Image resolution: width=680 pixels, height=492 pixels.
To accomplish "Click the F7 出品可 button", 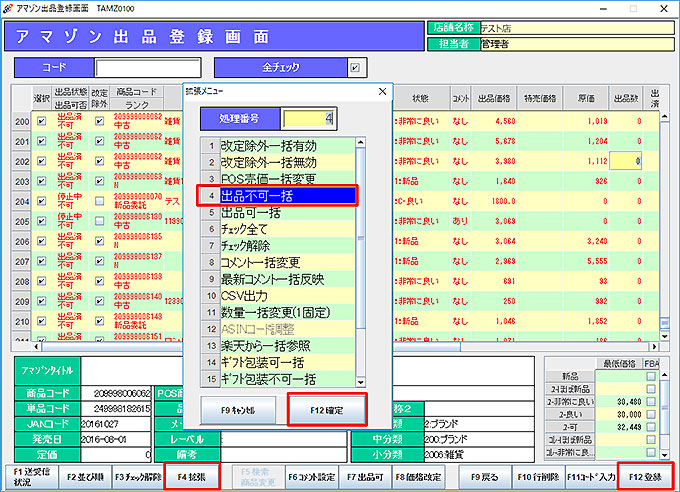I will click(x=362, y=476).
